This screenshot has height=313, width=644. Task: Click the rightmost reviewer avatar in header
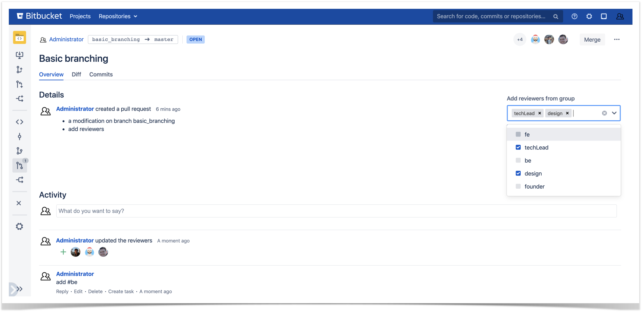[563, 39]
